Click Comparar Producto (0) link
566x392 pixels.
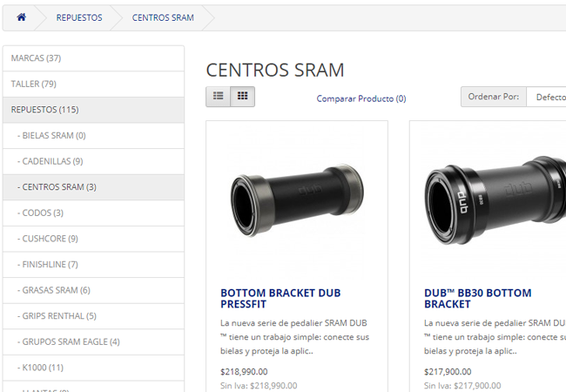click(x=361, y=98)
